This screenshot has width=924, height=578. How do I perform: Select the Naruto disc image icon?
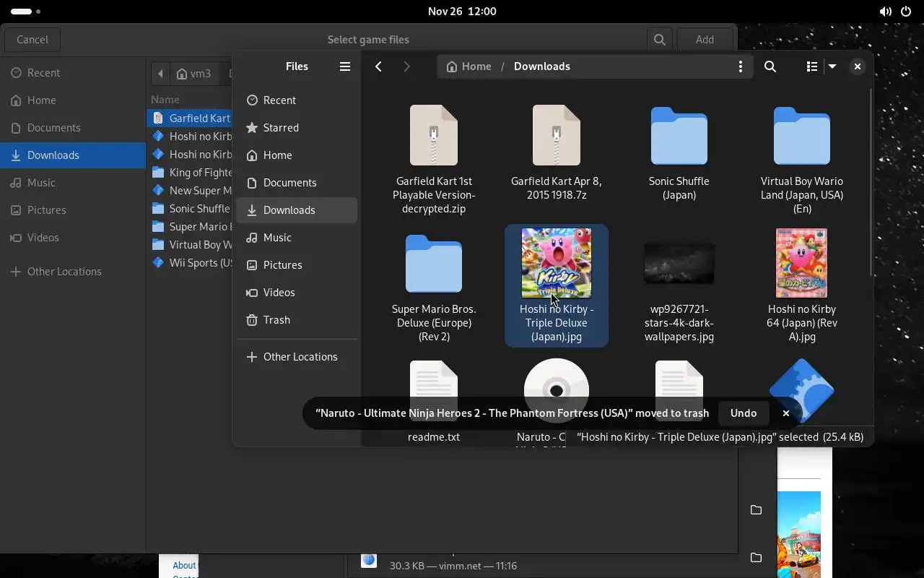[557, 379]
